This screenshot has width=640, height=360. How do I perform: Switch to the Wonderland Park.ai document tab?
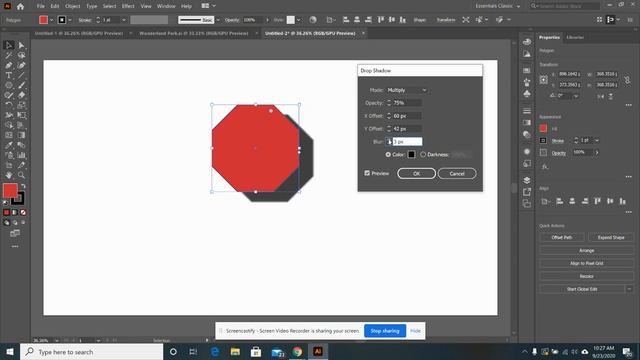pyautogui.click(x=193, y=33)
